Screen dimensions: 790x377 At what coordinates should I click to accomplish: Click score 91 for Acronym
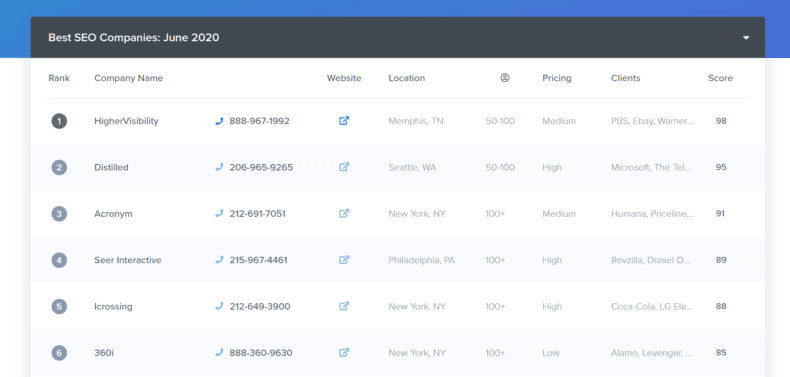pos(720,214)
